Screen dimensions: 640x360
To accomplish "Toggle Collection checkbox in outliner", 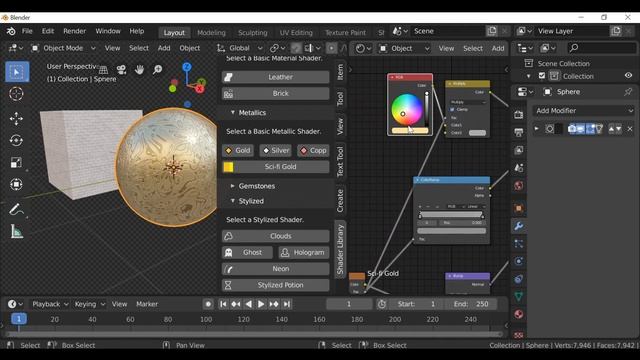I will click(x=542, y=76).
